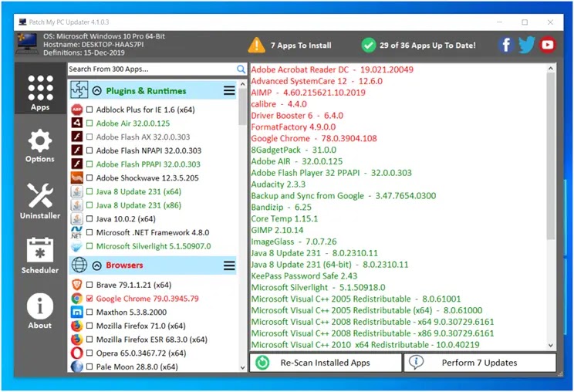
Task: Select Google Chrome 78.0.3904.108 entry
Action: point(314,138)
